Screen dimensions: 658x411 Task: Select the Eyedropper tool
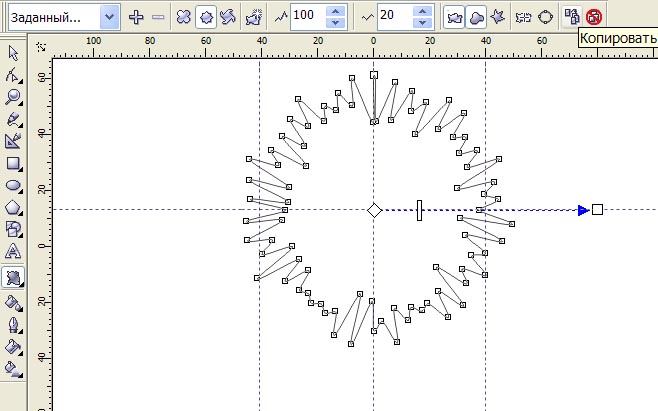tap(13, 303)
